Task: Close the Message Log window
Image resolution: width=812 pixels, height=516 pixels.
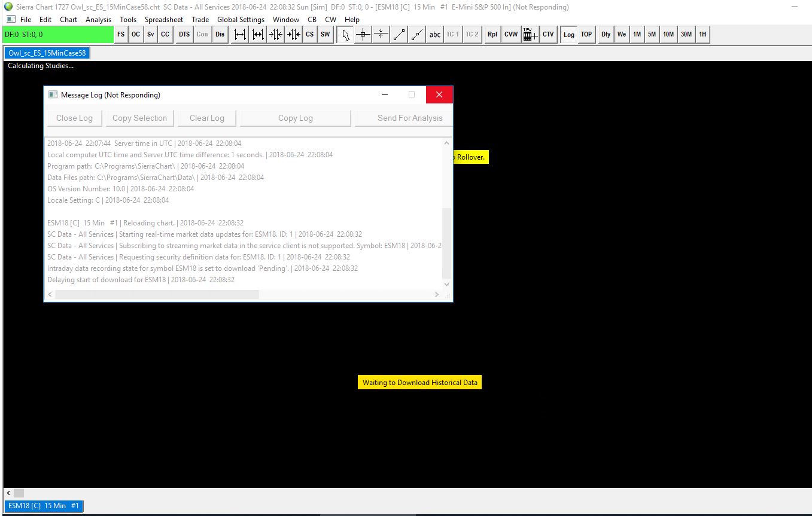Action: tap(439, 94)
